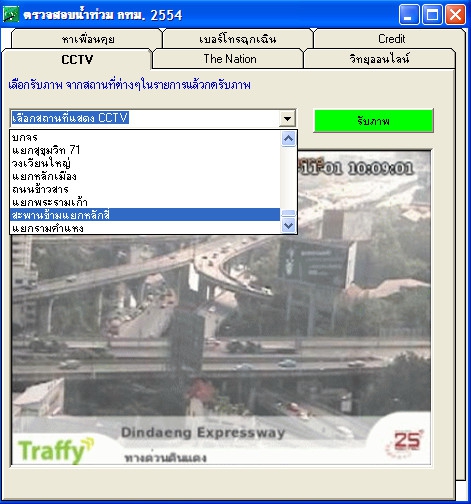Select highlighted สะพานข้ามแยกหลักสี่ entry
Image resolution: width=471 pixels, height=504 pixels.
pyautogui.click(x=145, y=215)
